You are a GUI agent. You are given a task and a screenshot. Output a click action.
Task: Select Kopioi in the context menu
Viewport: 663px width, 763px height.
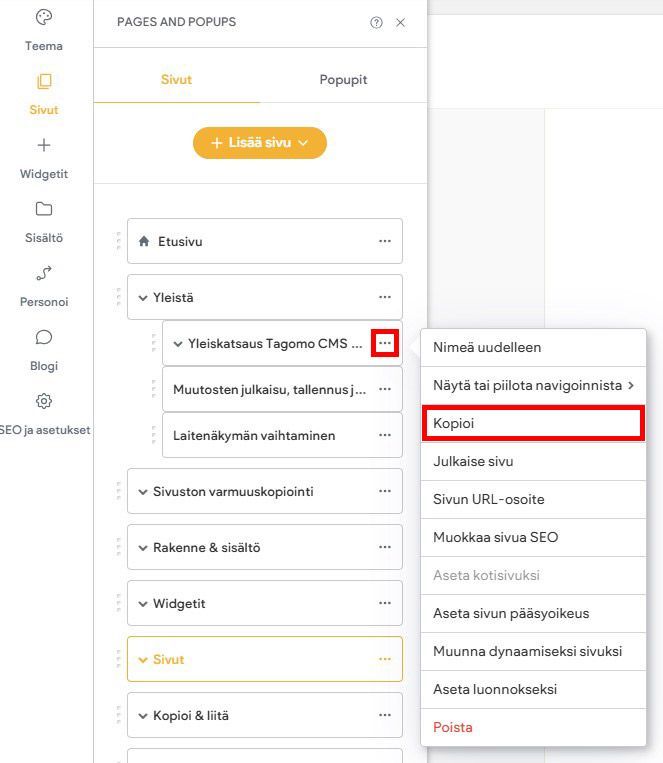(x=531, y=423)
